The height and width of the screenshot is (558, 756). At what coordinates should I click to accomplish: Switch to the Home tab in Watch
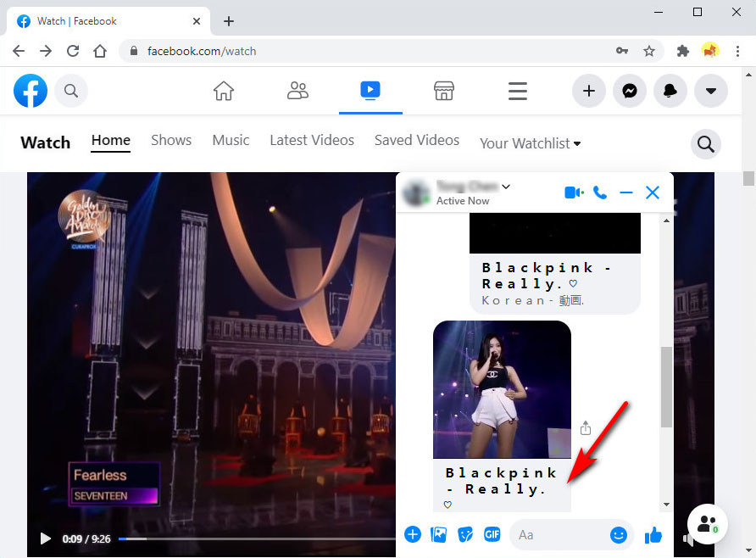111,140
